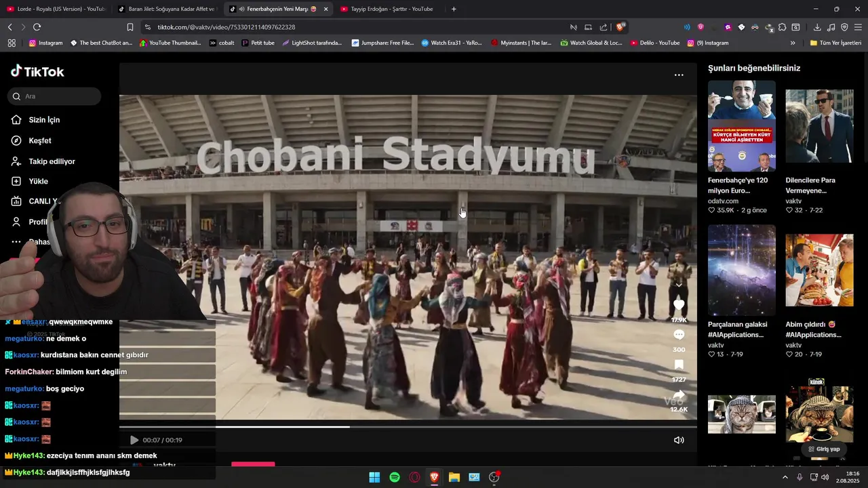Open Opera browser from the taskbar
Viewport: 868px width, 488px height.
point(414,477)
